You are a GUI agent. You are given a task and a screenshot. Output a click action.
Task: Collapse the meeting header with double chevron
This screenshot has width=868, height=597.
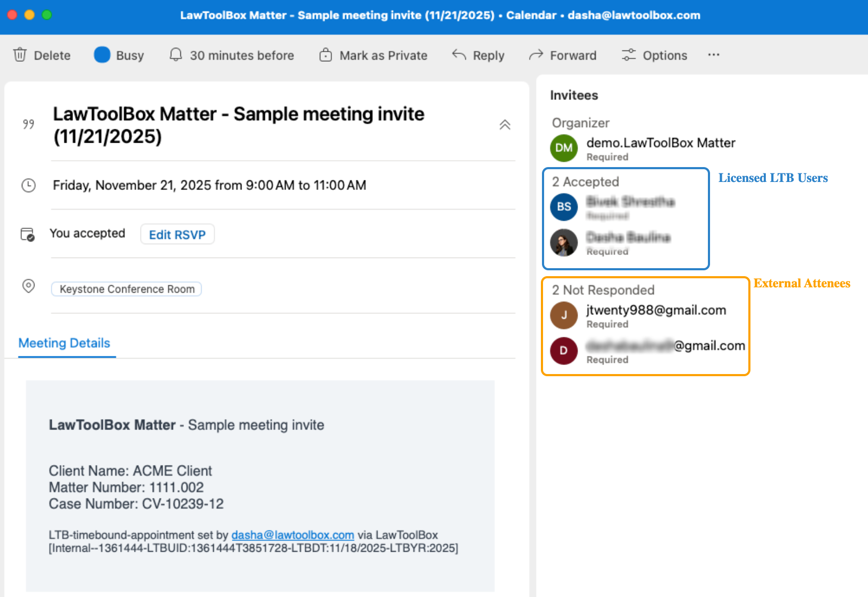[505, 125]
